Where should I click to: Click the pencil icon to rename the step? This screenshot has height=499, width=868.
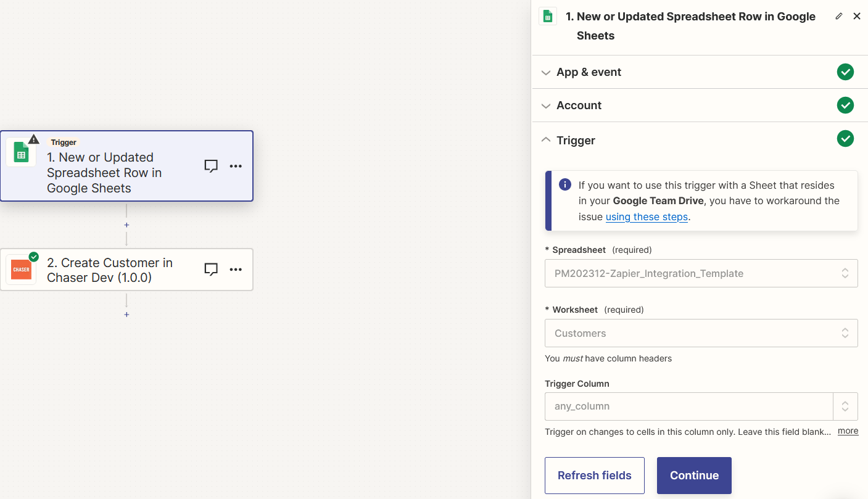[838, 16]
